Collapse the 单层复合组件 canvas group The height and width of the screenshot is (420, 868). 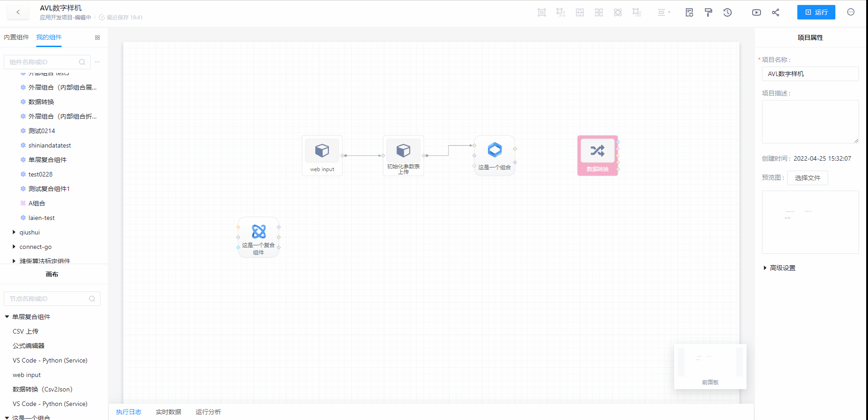(7, 317)
